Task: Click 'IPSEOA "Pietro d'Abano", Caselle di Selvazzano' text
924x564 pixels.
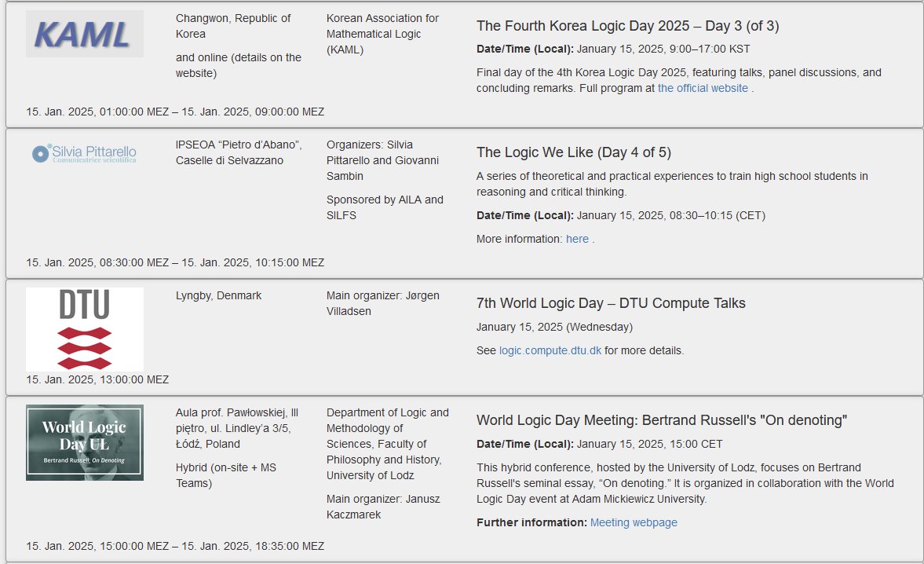Action: 239,152
